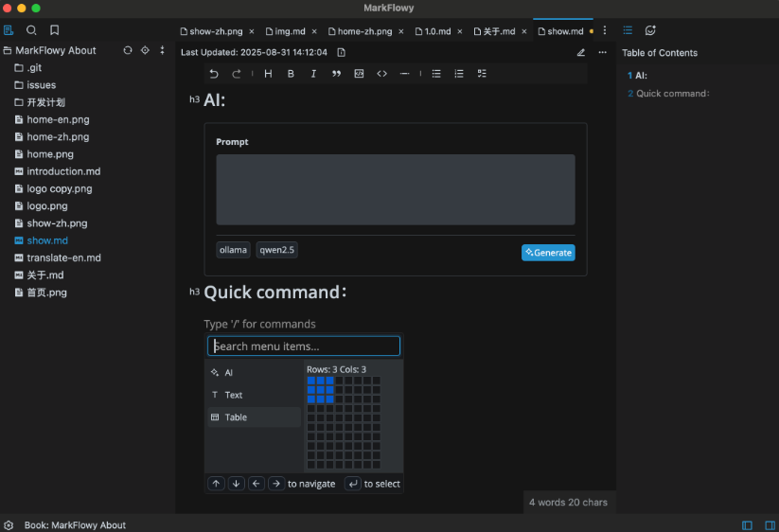
Task: Open the search panel in the sidebar
Action: pyautogui.click(x=32, y=30)
